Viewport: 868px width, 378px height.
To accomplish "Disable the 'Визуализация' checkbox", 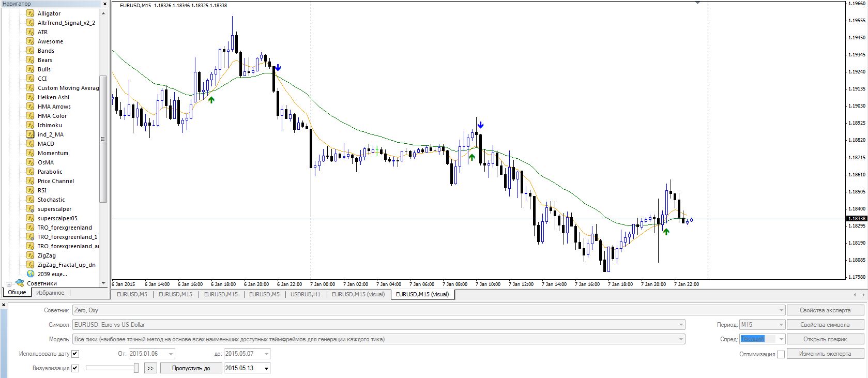I will [75, 368].
